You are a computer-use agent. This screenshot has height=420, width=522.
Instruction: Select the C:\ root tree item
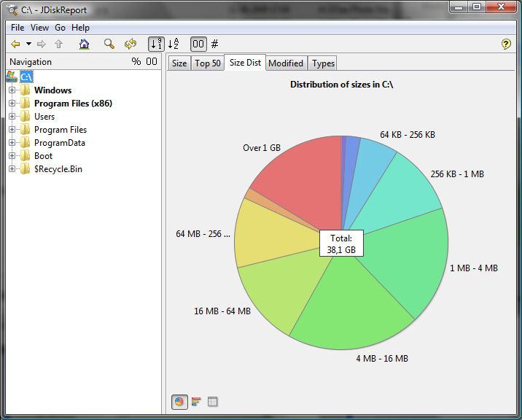point(26,77)
